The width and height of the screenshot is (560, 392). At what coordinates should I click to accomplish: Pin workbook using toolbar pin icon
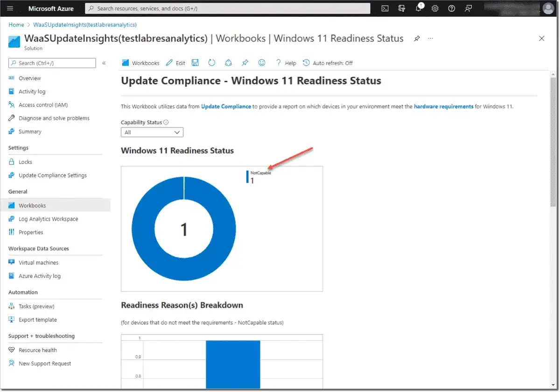[245, 63]
